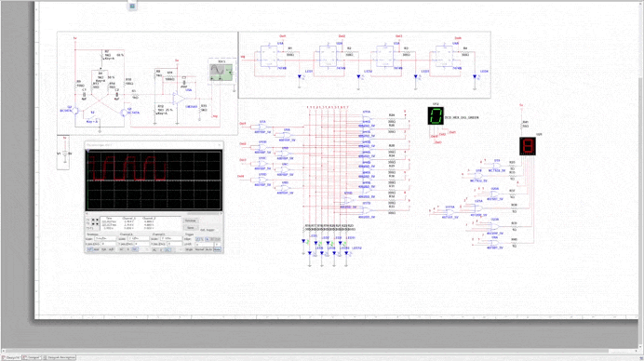Click the Channel A scale field
The width and height of the screenshot is (644, 361).
tap(139, 238)
